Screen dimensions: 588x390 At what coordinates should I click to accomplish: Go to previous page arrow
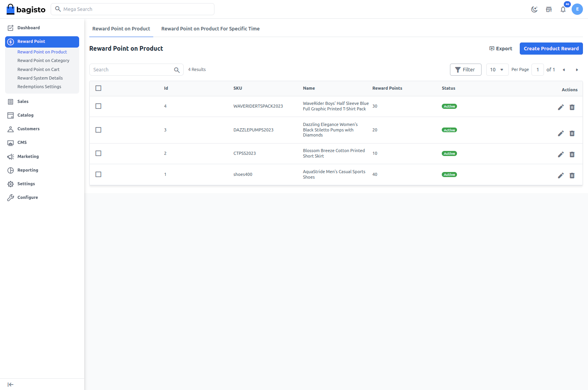click(x=564, y=70)
